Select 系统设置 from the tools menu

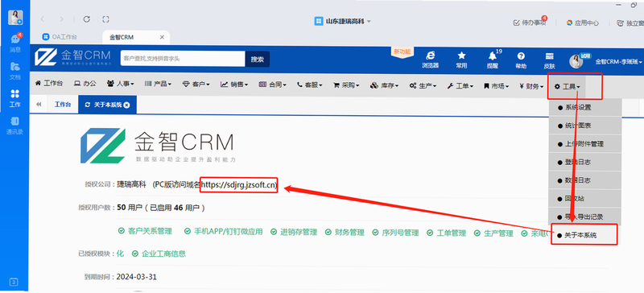(x=585, y=107)
